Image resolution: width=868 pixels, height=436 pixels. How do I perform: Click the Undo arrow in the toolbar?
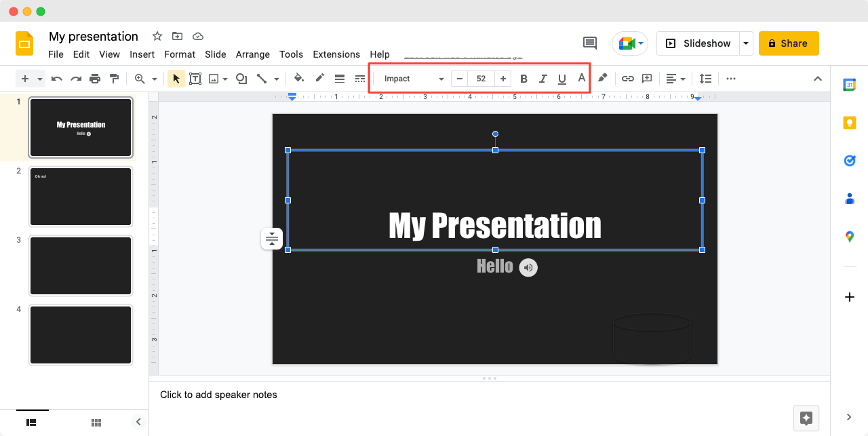(x=57, y=79)
